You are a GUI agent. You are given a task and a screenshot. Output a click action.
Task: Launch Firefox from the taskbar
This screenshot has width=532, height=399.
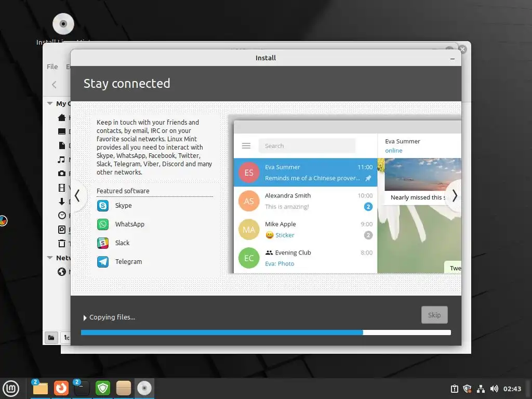click(61, 388)
